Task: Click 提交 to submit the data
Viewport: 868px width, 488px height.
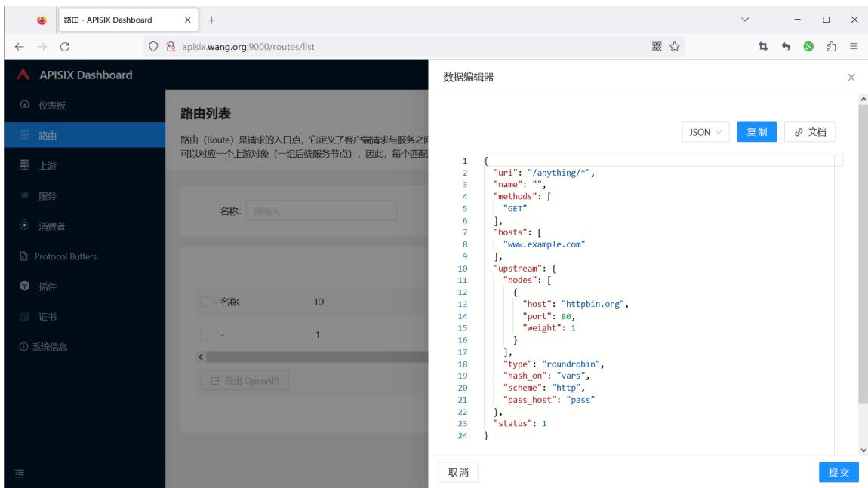Action: pyautogui.click(x=839, y=472)
